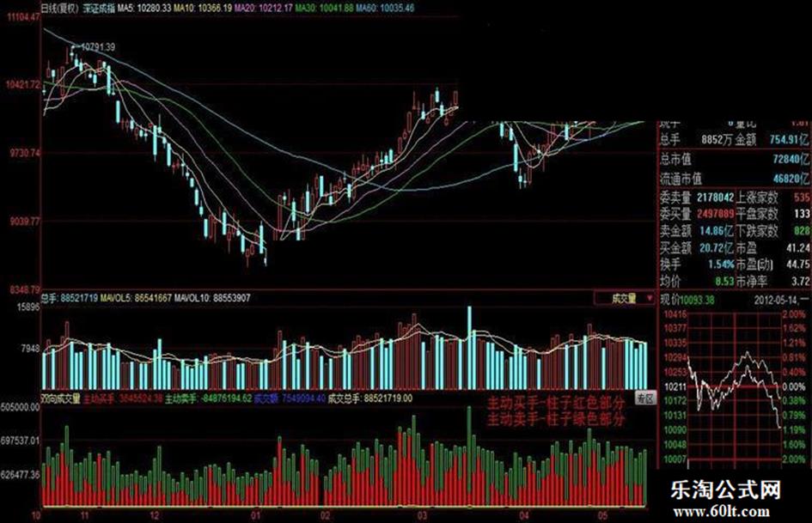The image size is (812, 523).
Task: Select month 04 on the time axis
Action: point(524,516)
